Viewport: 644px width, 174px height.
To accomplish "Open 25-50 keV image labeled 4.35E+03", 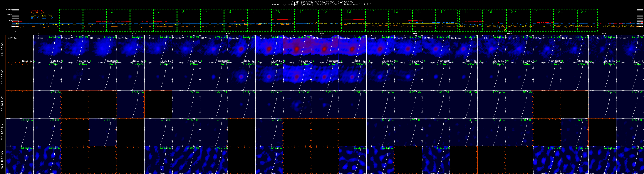I will tap(214, 132).
